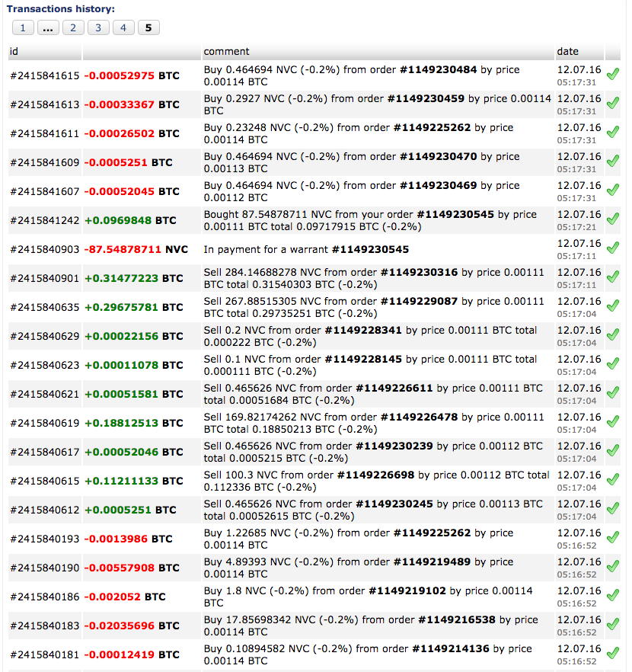Click the status tick for transaction #2415840193
Image resolution: width=632 pixels, height=672 pixels.
click(613, 537)
